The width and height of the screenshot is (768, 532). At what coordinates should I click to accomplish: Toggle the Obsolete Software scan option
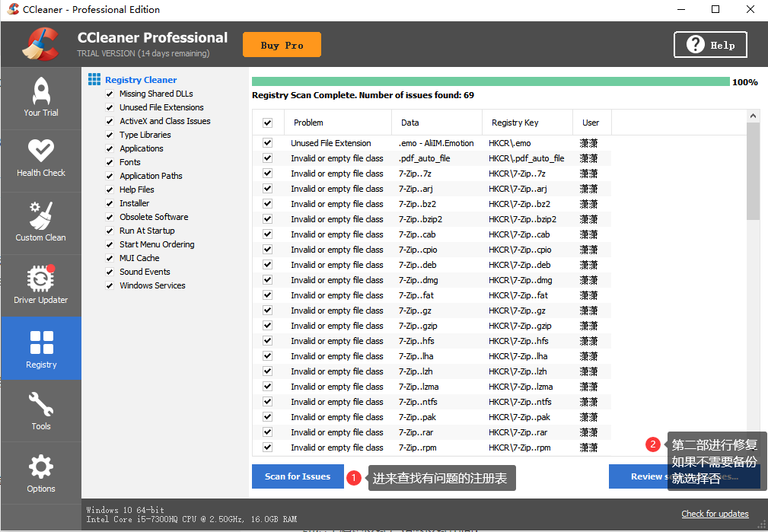[x=110, y=217]
